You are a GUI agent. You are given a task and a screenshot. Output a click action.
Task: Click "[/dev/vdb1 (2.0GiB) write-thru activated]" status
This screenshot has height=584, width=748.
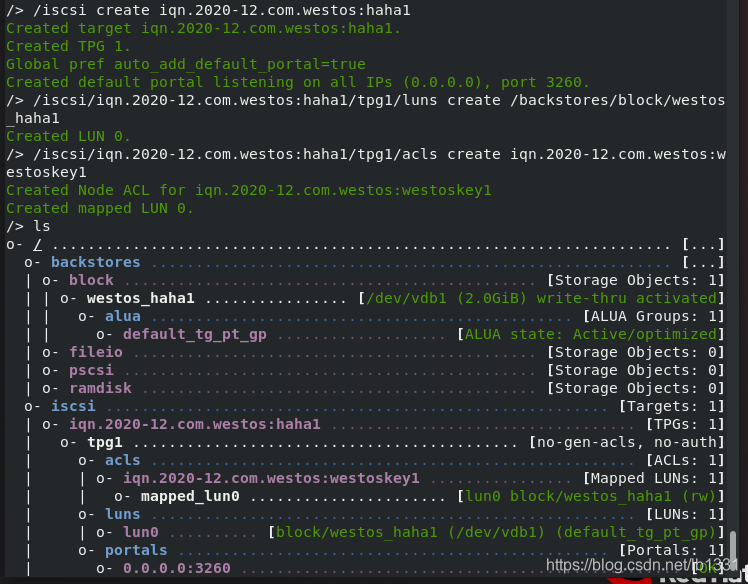541,298
